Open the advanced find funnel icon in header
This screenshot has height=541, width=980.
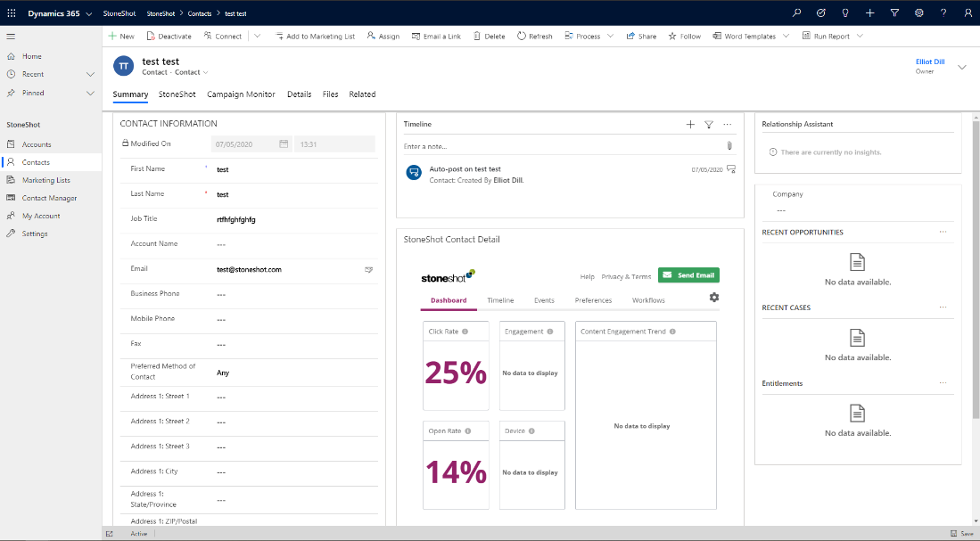pos(894,13)
